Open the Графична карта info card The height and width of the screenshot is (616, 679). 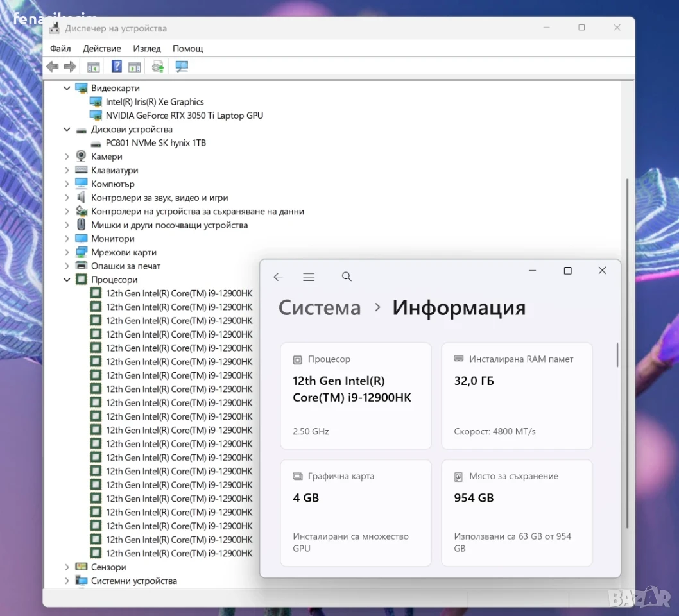[x=356, y=513]
